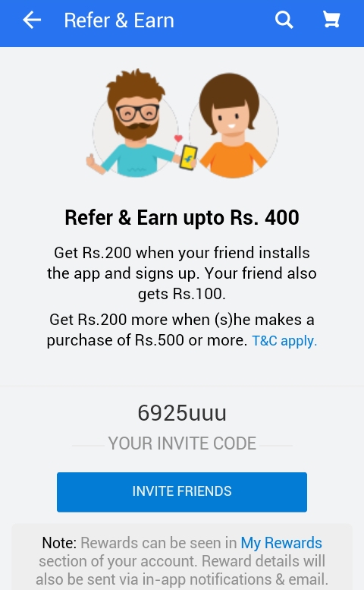This screenshot has height=590, width=364.
Task: Click the 'Refer & Earn upto Rs. 400' heading
Action: click(182, 217)
